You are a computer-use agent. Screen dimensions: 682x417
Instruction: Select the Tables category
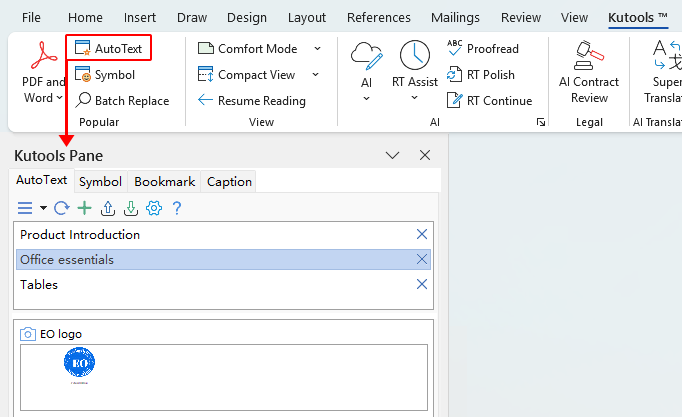[223, 284]
